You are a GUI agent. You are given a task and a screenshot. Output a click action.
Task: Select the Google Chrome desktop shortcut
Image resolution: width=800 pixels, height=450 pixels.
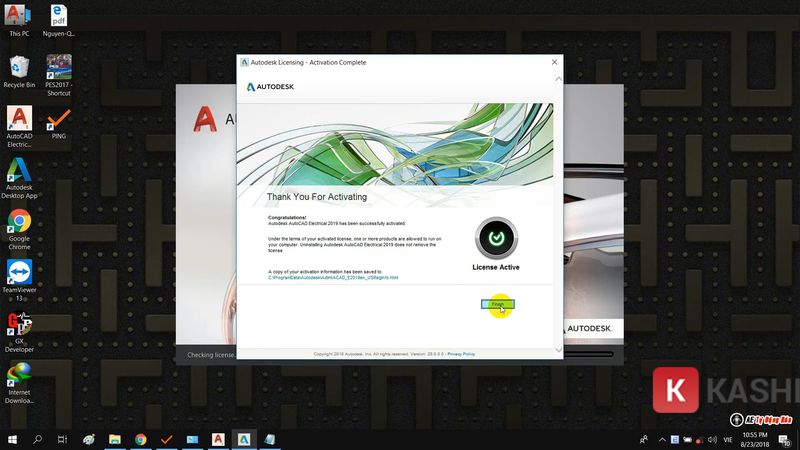[19, 222]
